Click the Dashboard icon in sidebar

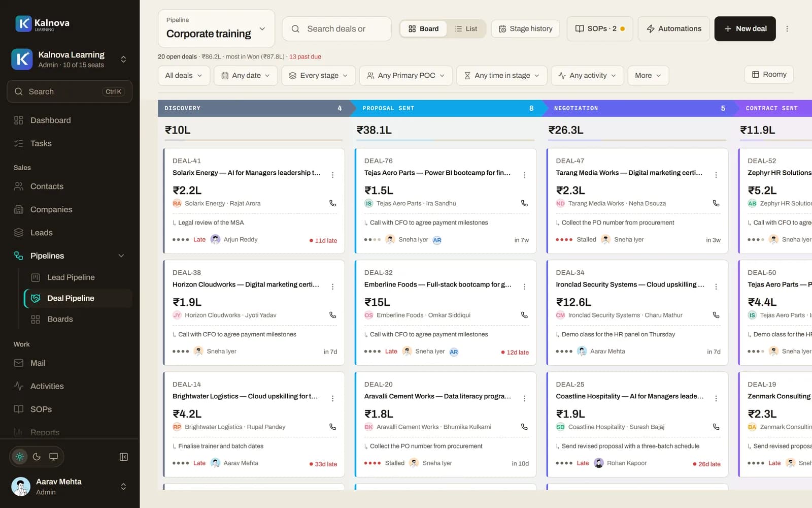[x=19, y=120]
